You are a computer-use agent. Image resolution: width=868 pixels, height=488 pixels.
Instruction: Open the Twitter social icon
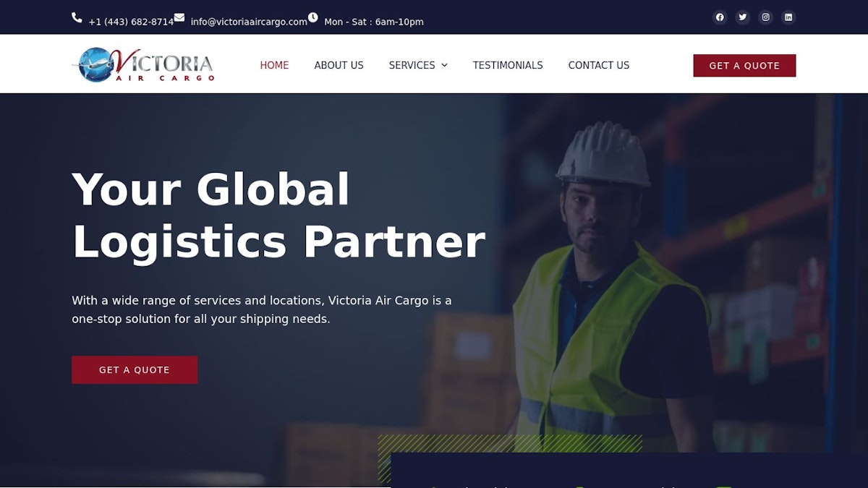click(743, 17)
